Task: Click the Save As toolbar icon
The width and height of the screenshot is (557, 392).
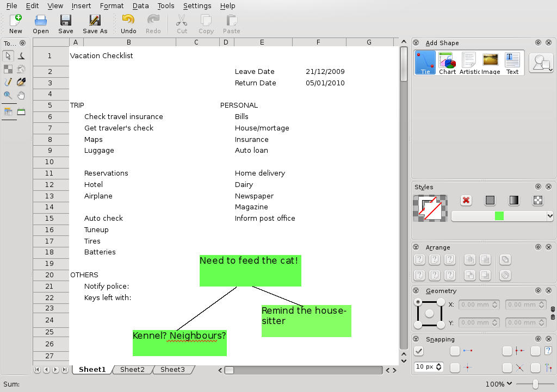Action: 95,24
